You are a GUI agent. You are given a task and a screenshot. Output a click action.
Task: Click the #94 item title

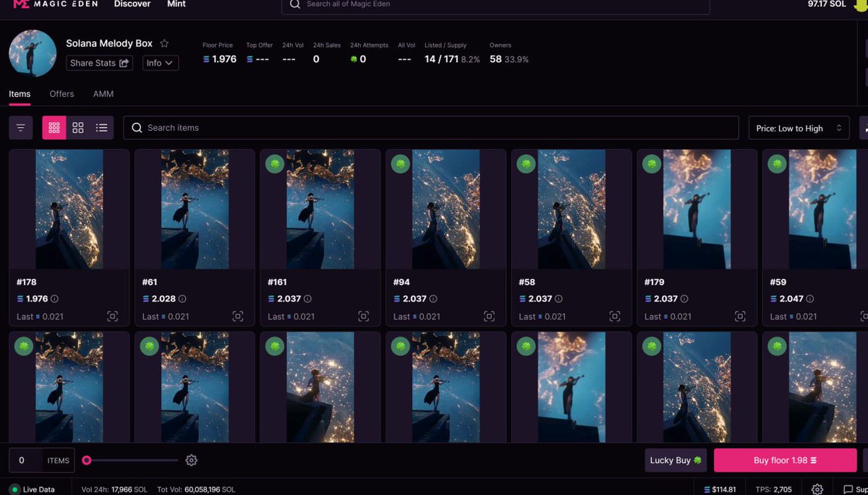(x=401, y=282)
